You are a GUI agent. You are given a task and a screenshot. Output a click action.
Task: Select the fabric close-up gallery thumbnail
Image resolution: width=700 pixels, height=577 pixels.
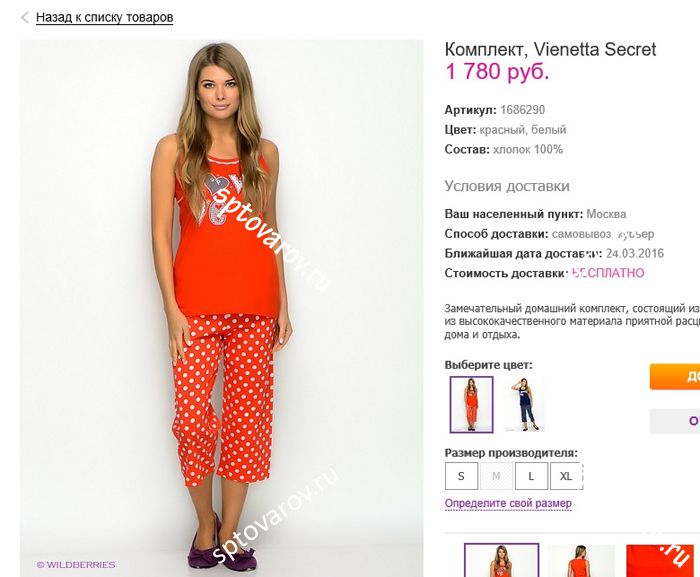659,560
